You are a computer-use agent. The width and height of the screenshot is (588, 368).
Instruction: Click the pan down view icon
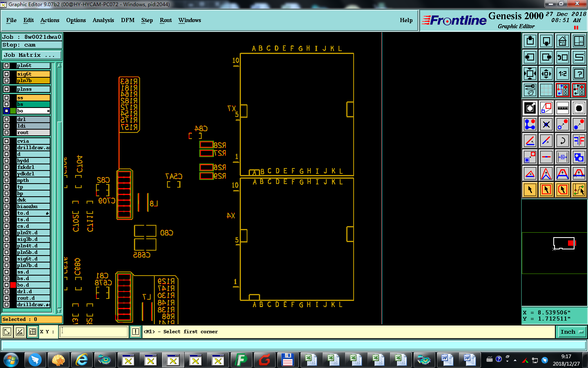click(x=546, y=41)
